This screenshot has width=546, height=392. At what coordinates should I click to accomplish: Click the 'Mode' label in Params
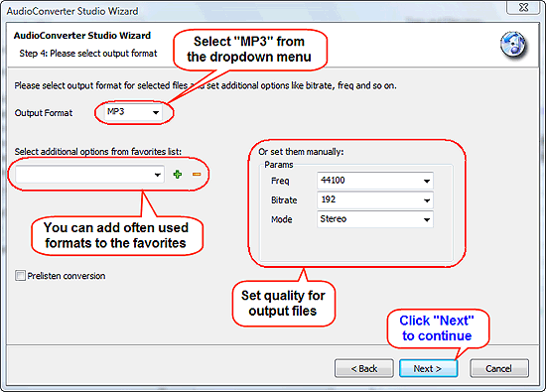pos(281,219)
